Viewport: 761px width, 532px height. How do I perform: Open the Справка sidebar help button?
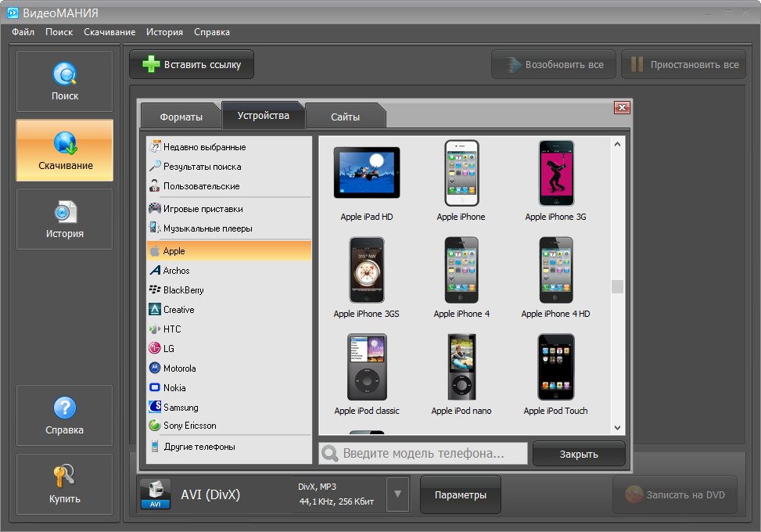(x=65, y=415)
